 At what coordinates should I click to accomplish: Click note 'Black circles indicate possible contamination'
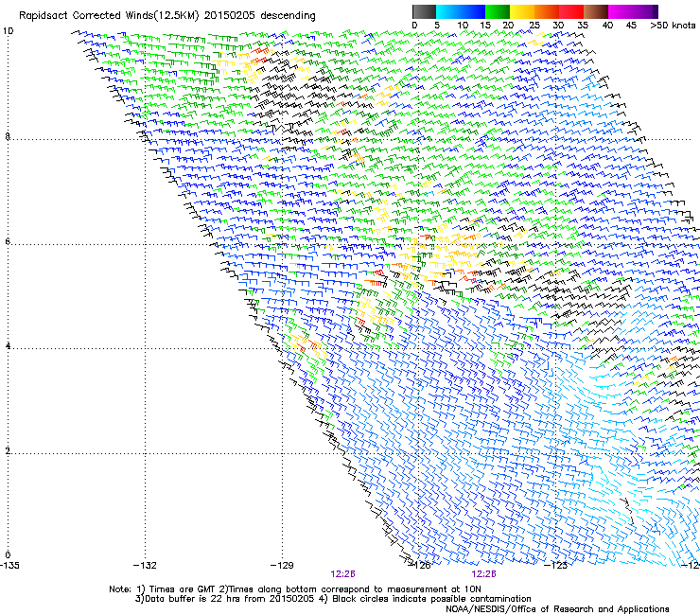tap(431, 599)
